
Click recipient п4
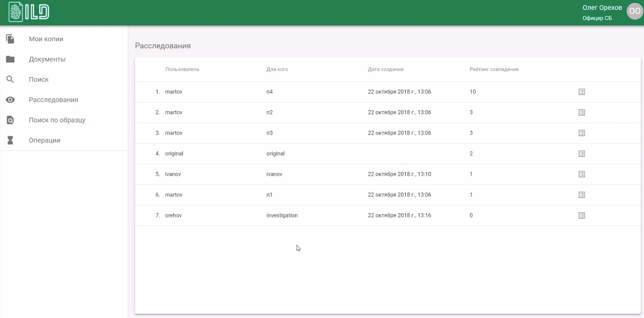269,92
